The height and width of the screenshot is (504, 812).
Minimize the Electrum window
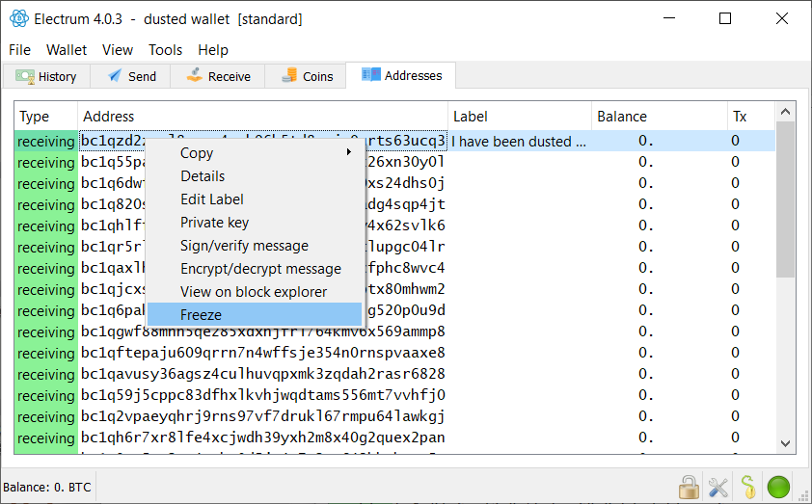tap(669, 18)
